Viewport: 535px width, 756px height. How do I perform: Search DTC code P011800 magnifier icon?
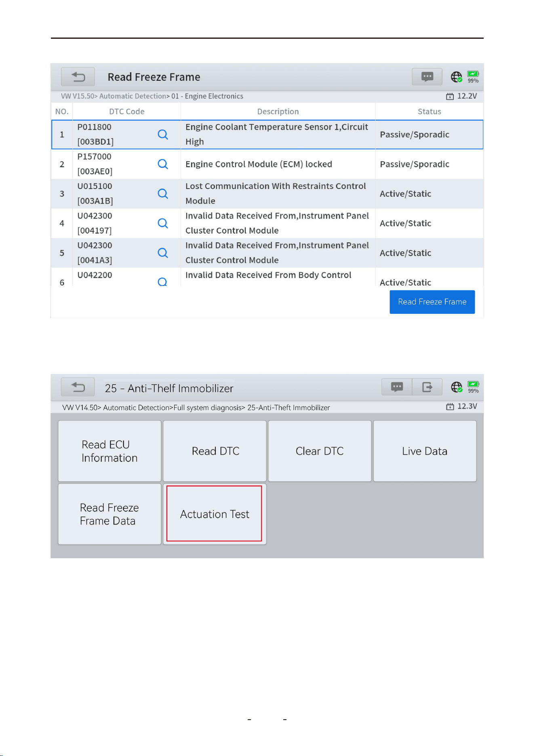163,134
